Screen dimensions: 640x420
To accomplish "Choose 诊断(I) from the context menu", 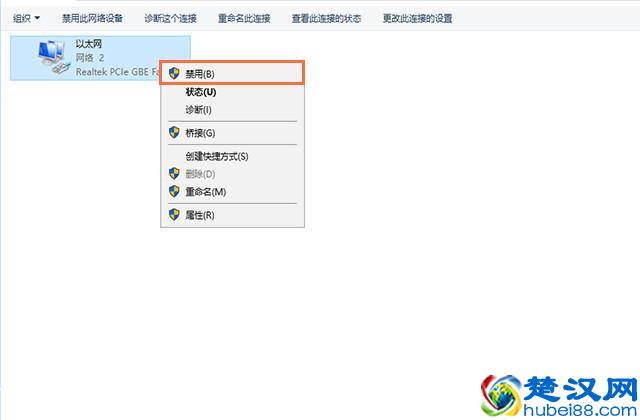I will pos(232,109).
